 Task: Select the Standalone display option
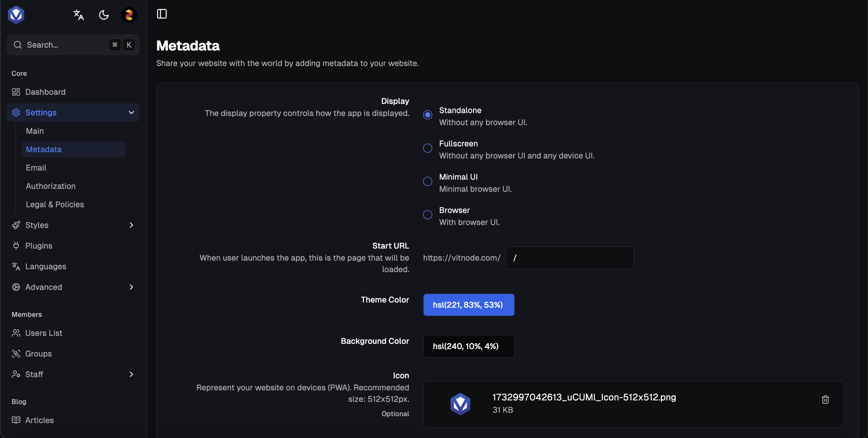tap(428, 115)
